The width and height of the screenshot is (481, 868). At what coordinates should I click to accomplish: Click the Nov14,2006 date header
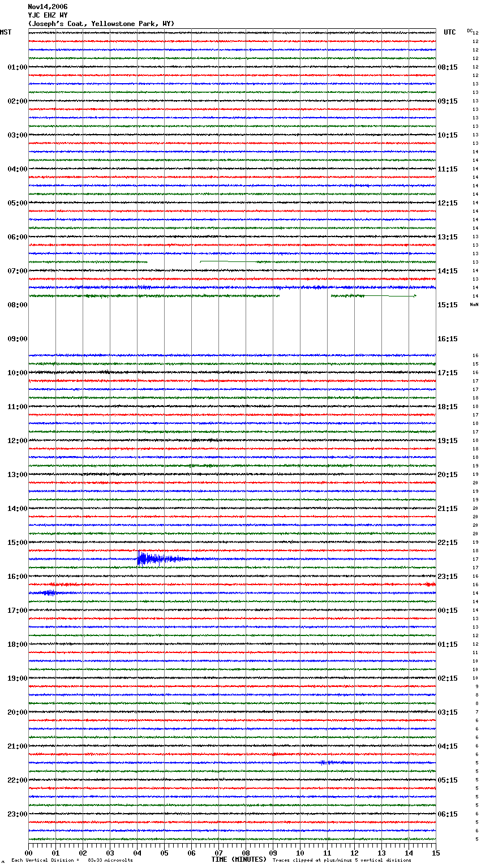click(x=48, y=7)
